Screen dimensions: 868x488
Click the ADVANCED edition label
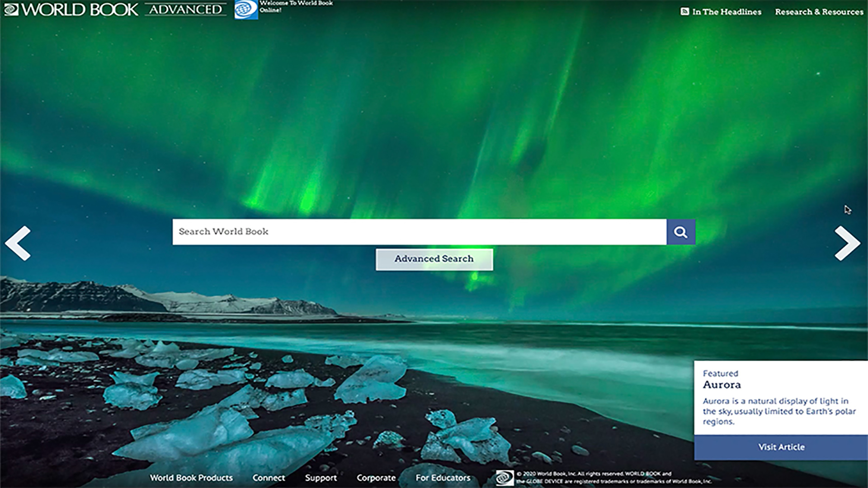coord(185,9)
